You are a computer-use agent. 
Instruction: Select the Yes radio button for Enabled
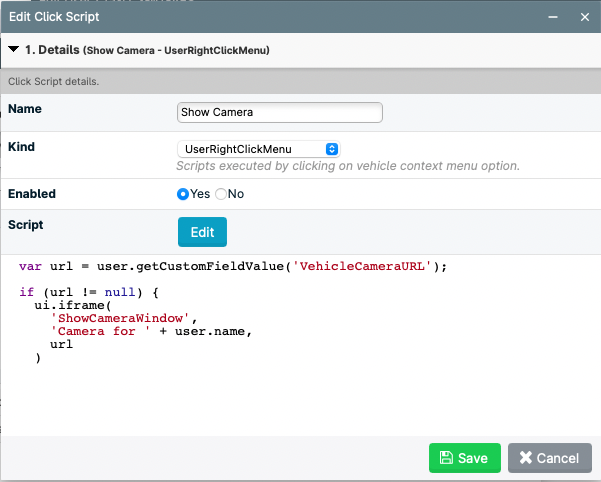pyautogui.click(x=183, y=194)
